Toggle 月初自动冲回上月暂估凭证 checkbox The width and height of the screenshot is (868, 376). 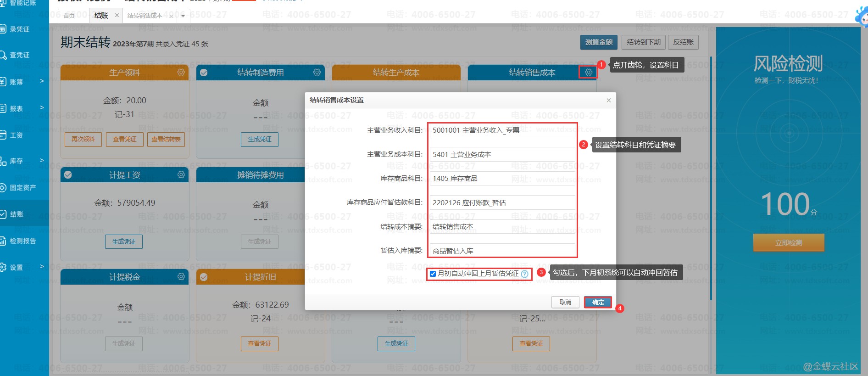(433, 274)
